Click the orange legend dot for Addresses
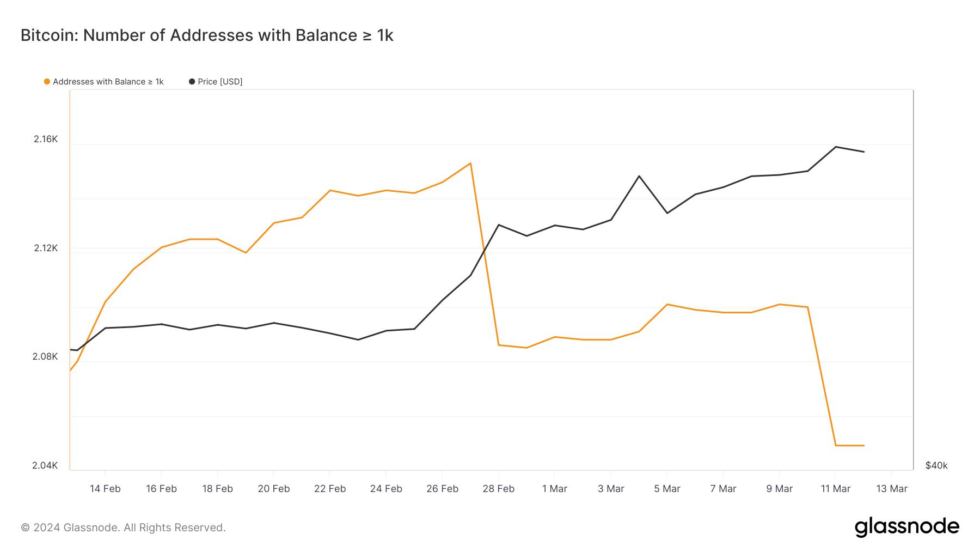This screenshot has height=552, width=980. coord(47,82)
